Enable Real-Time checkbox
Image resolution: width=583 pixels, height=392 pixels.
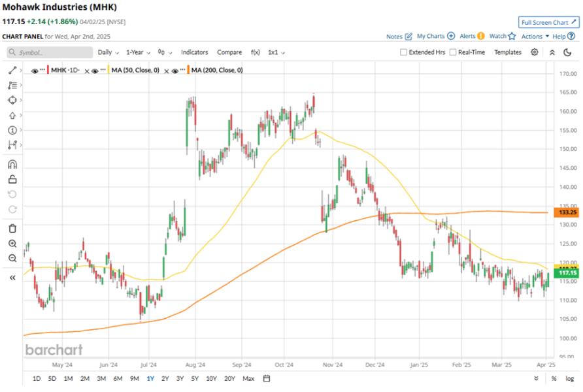453,52
